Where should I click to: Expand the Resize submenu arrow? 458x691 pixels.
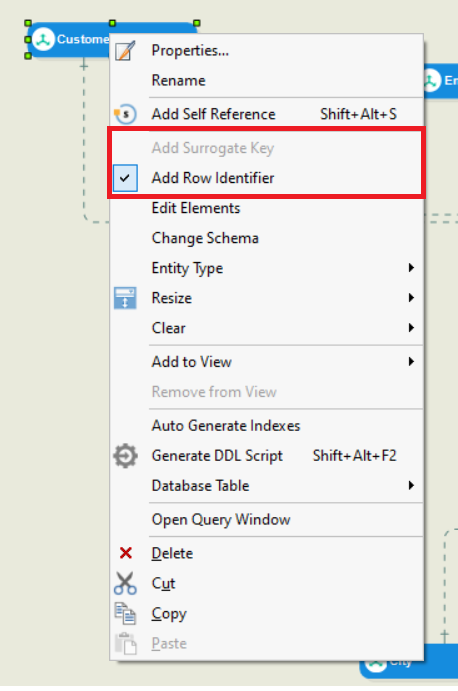click(411, 298)
